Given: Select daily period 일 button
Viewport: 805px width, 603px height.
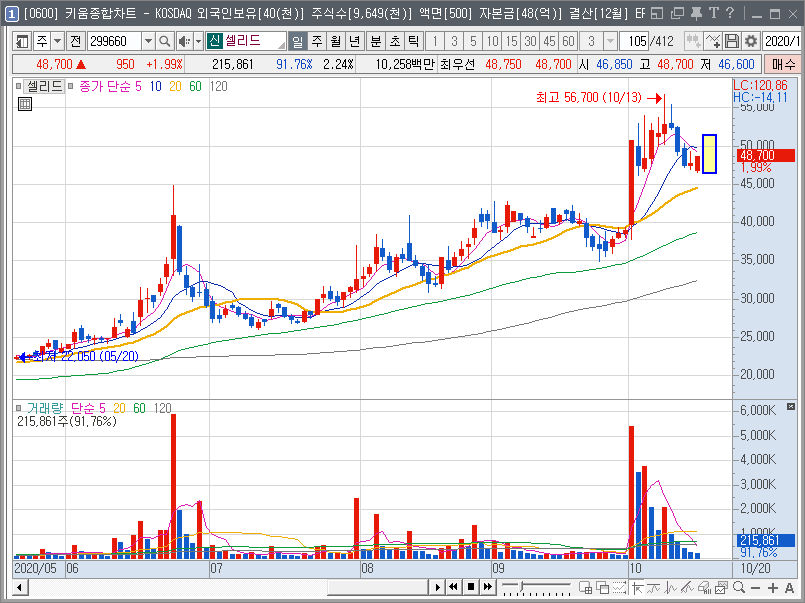Looking at the screenshot, I should pos(298,41).
